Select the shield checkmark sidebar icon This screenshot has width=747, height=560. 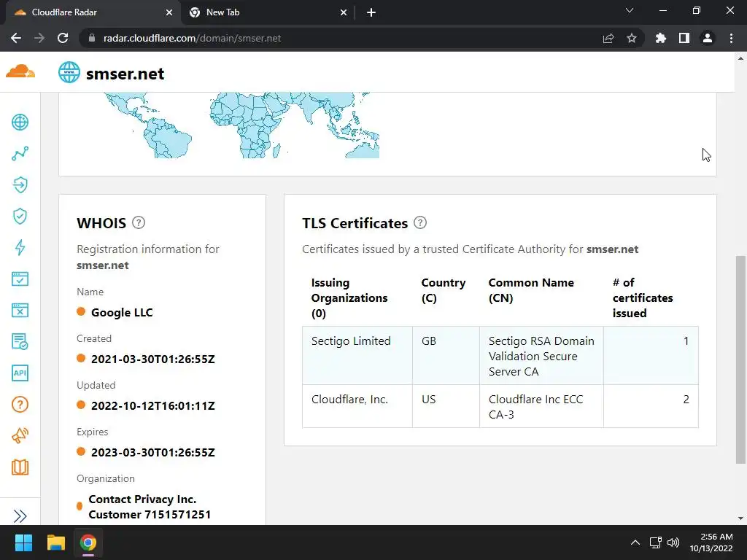click(20, 216)
